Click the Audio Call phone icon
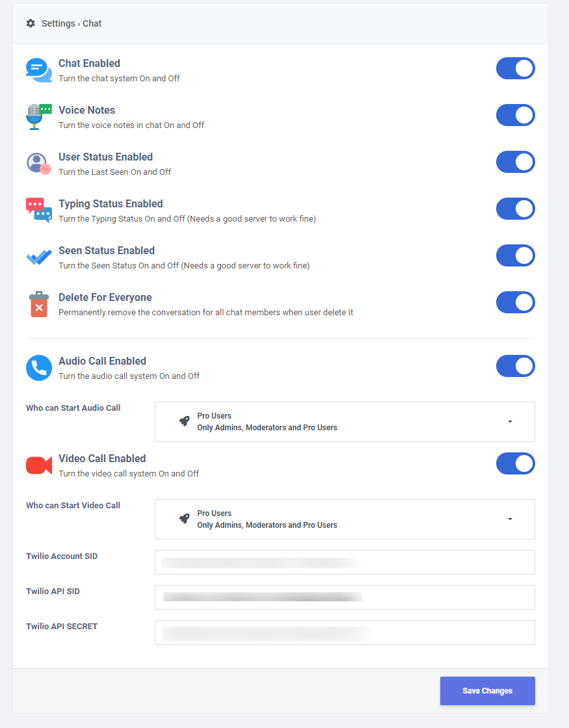Image resolution: width=569 pixels, height=728 pixels. pyautogui.click(x=39, y=368)
